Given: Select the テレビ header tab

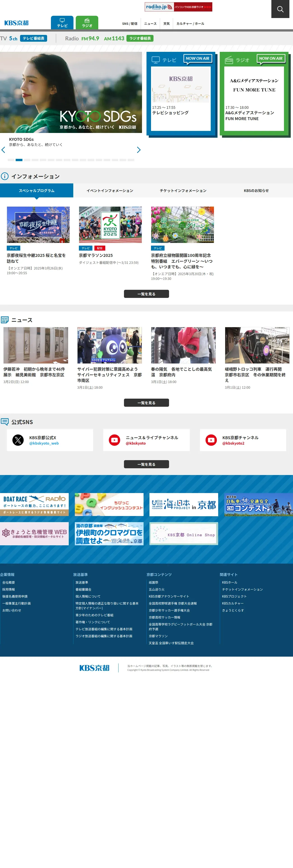Looking at the screenshot, I should [62, 23].
